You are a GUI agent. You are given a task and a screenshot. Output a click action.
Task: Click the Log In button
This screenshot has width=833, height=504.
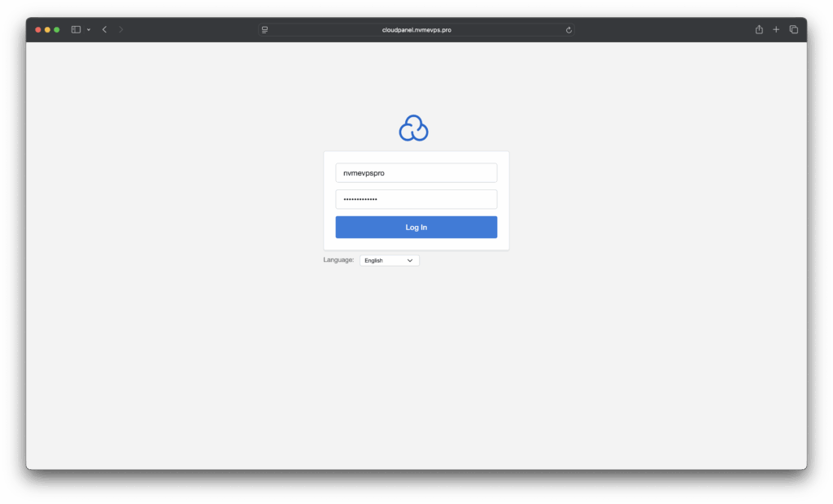pyautogui.click(x=416, y=228)
